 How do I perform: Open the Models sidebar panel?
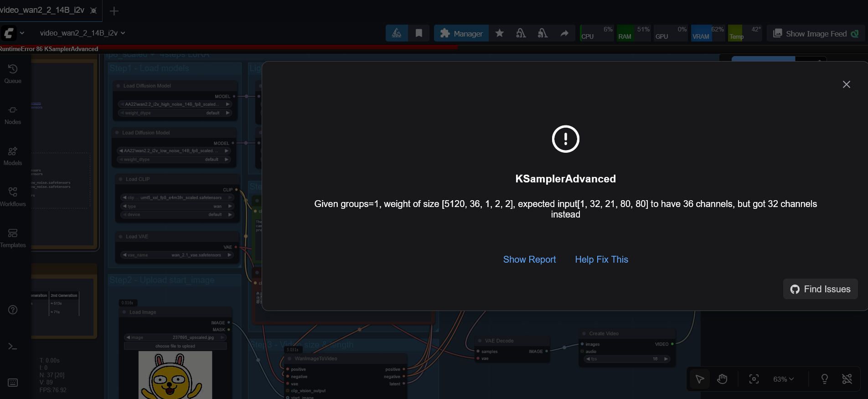coord(13,156)
